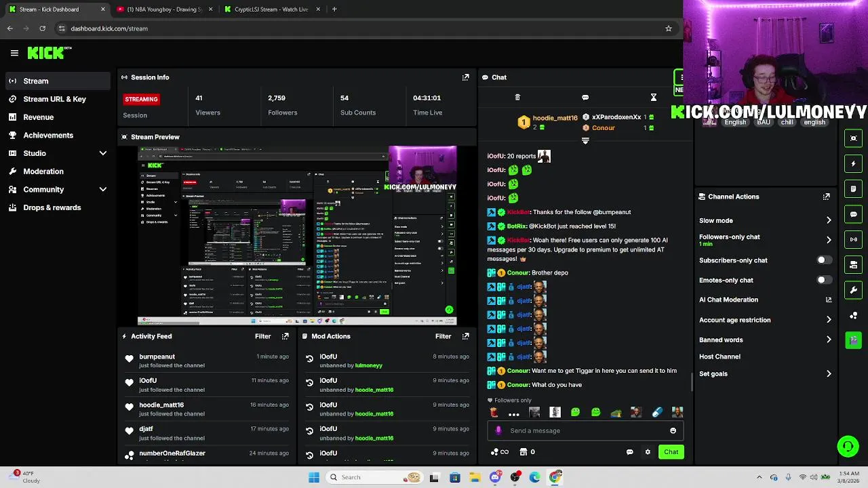Open chat settings gear icon

point(648,452)
